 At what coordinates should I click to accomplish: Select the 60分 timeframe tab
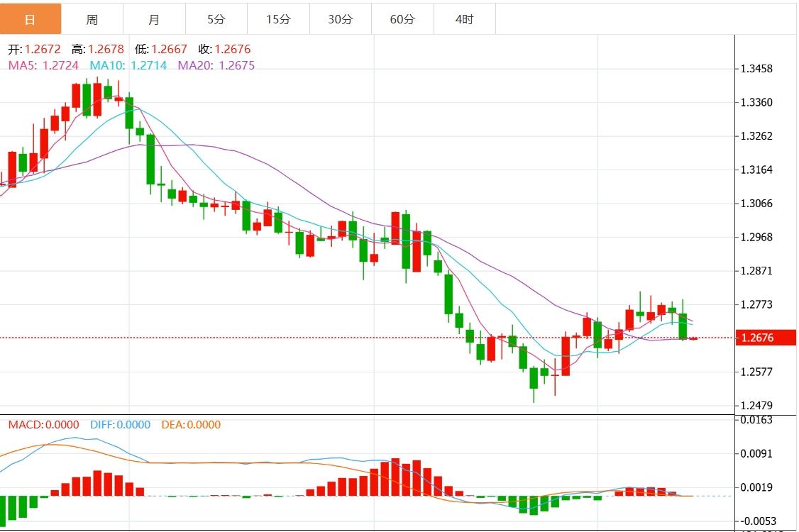[x=402, y=19]
